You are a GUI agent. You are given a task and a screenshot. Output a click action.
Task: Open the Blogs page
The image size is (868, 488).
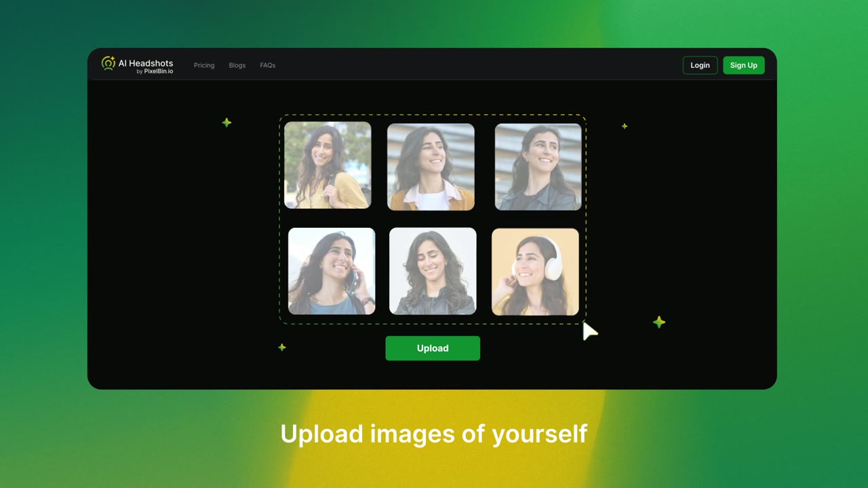237,66
